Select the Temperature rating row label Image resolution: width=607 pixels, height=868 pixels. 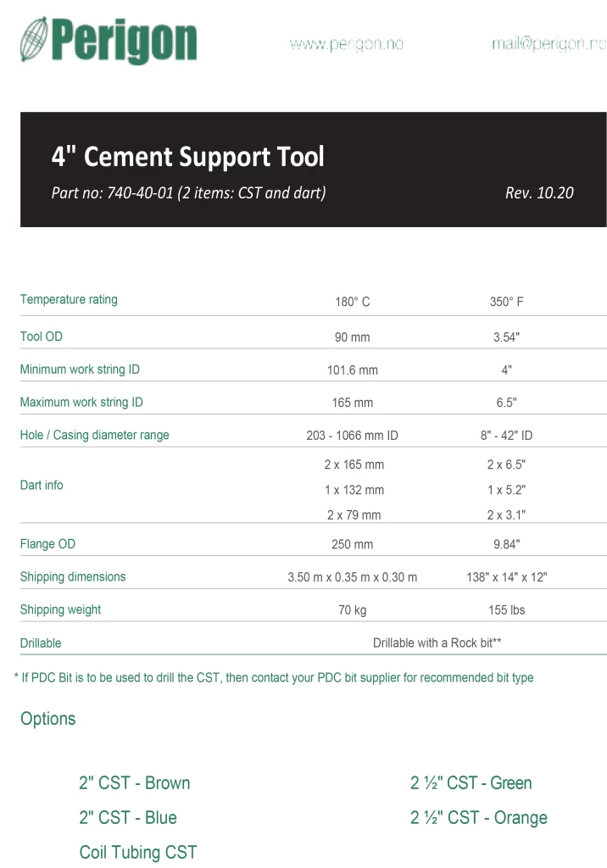[x=69, y=299]
